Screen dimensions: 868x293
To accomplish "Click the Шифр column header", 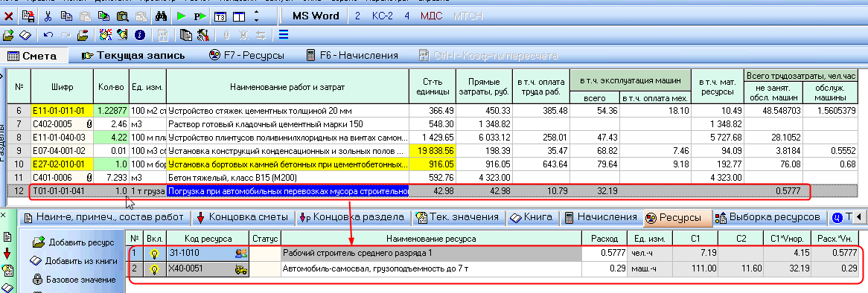I will [62, 86].
